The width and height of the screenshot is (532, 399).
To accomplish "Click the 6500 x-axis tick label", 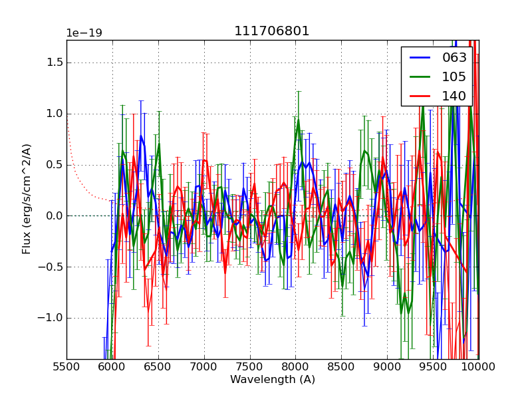I will (x=158, y=366).
